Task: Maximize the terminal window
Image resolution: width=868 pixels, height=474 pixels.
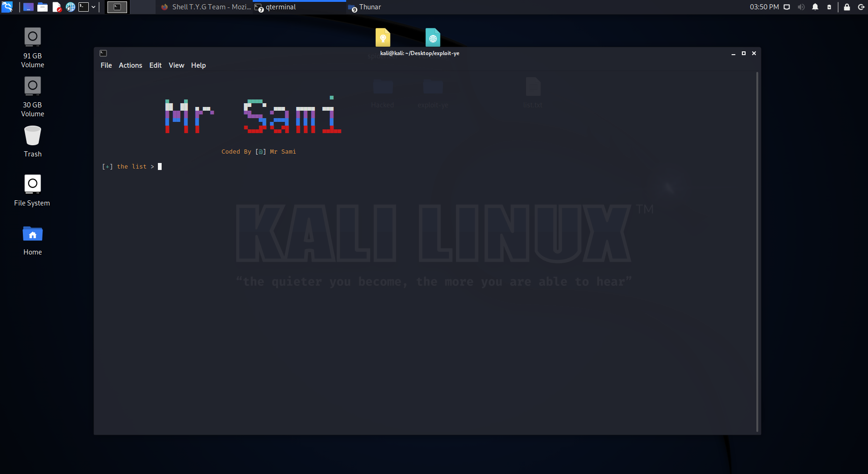Action: 744,53
